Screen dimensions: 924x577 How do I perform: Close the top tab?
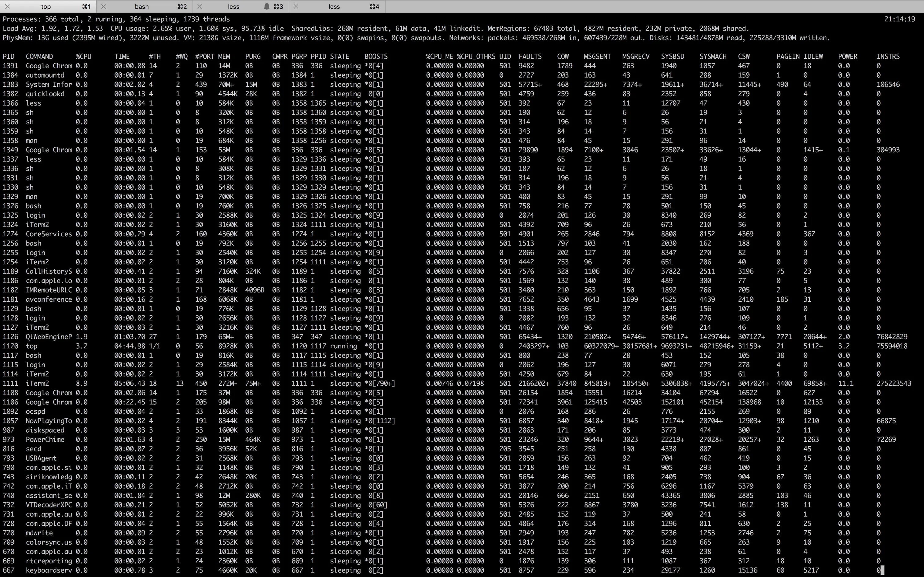(x=7, y=6)
